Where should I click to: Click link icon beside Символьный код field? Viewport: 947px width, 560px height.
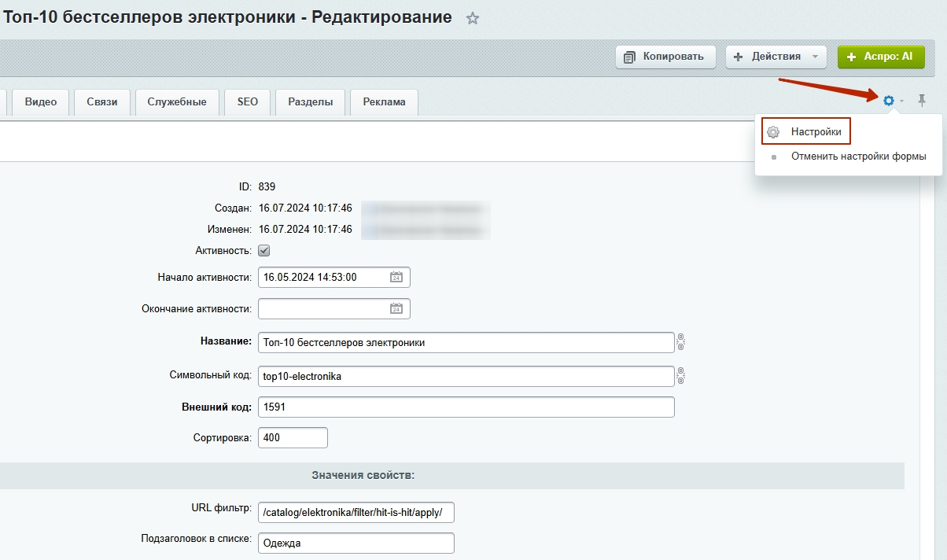coord(681,376)
